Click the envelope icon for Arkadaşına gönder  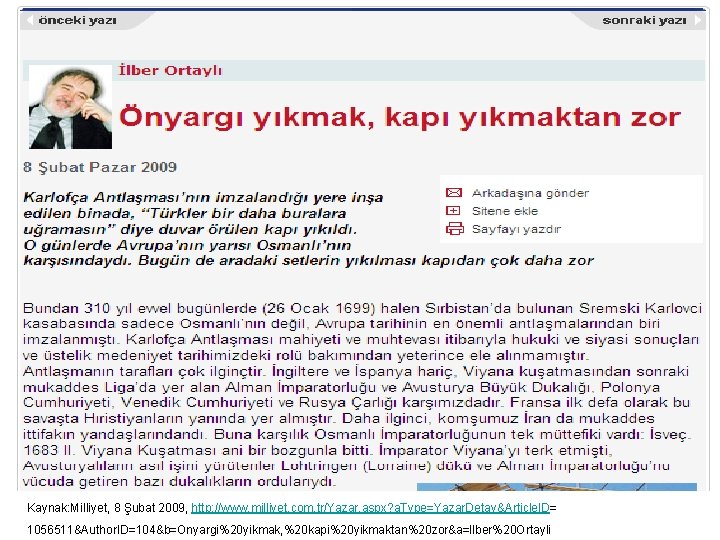454,192
